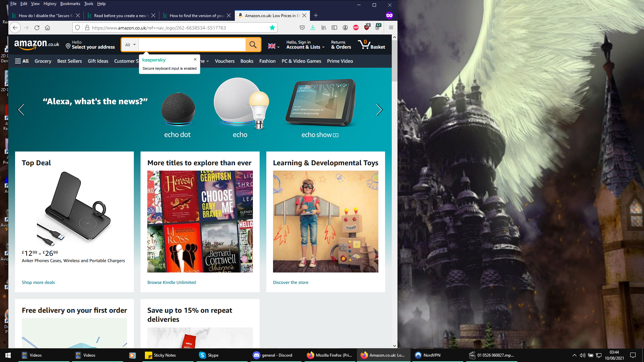Screen dimensions: 644x362
Task: Click the orange Amazon search magnifier button
Action: [253, 45]
